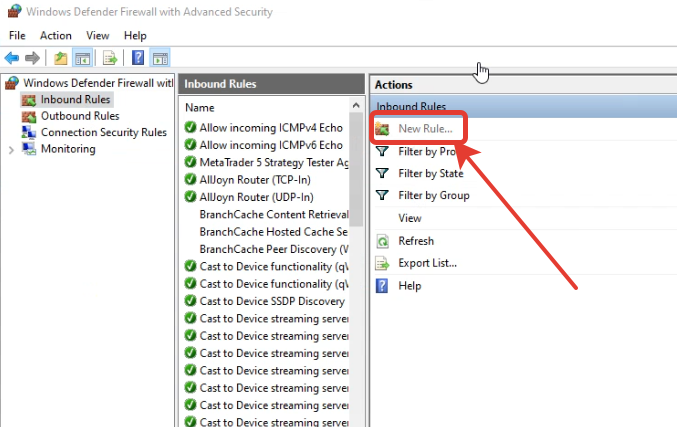Screen dimensions: 677x427
Task: Click the Forward arrow toolbar icon
Action: coord(32,58)
